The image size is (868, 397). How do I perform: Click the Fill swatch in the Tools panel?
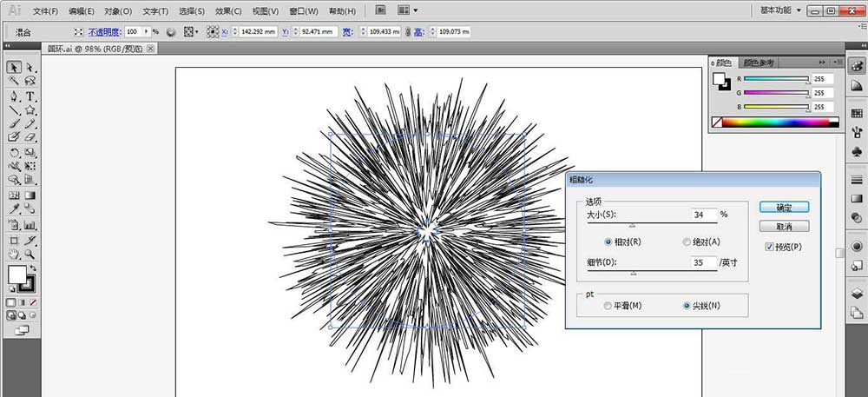click(x=17, y=275)
